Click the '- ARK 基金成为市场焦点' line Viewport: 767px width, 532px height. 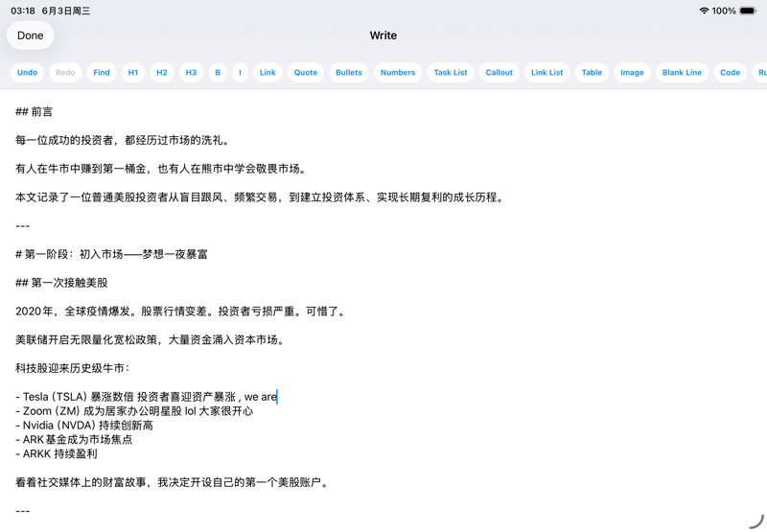74,439
